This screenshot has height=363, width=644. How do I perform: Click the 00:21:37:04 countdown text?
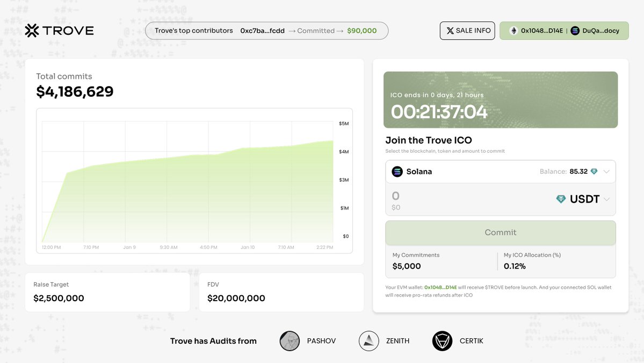(x=439, y=112)
